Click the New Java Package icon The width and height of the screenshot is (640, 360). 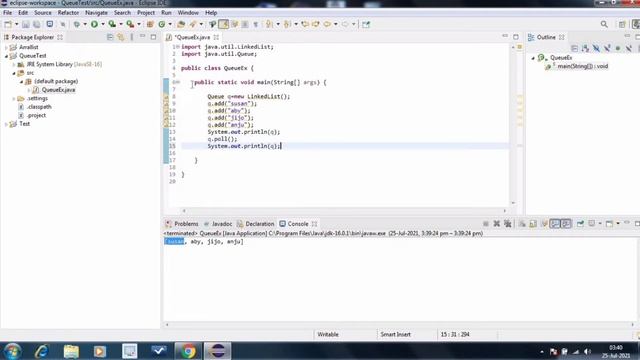[x=150, y=24]
